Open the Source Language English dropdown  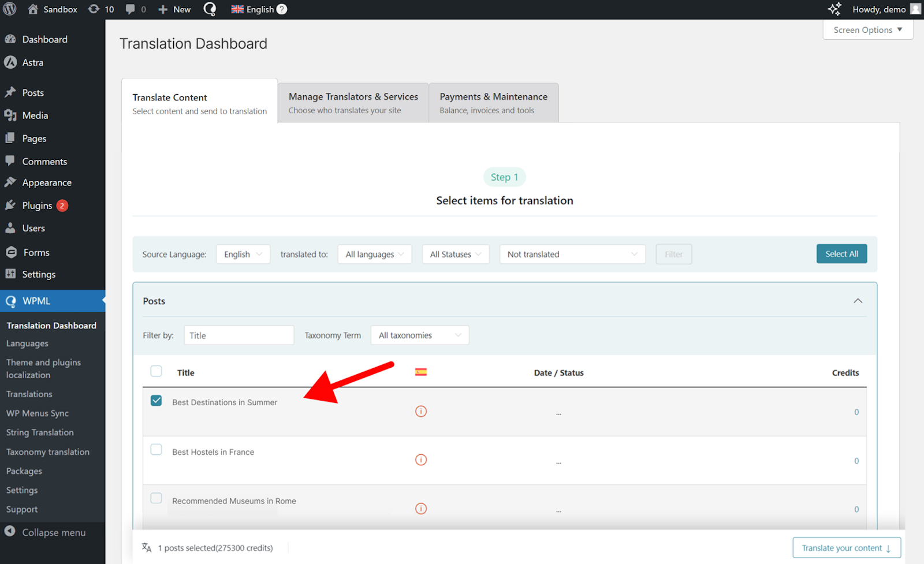(x=243, y=254)
